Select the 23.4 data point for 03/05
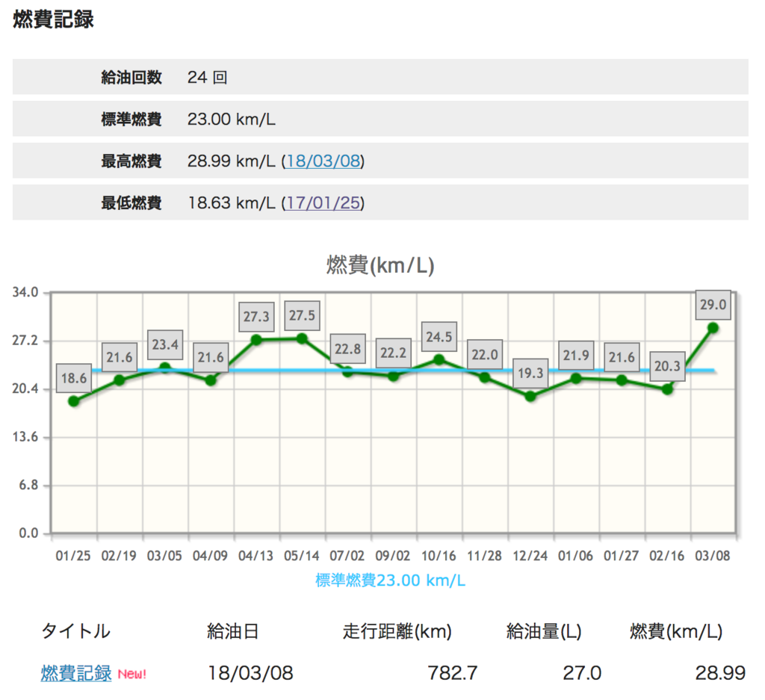 (165, 368)
